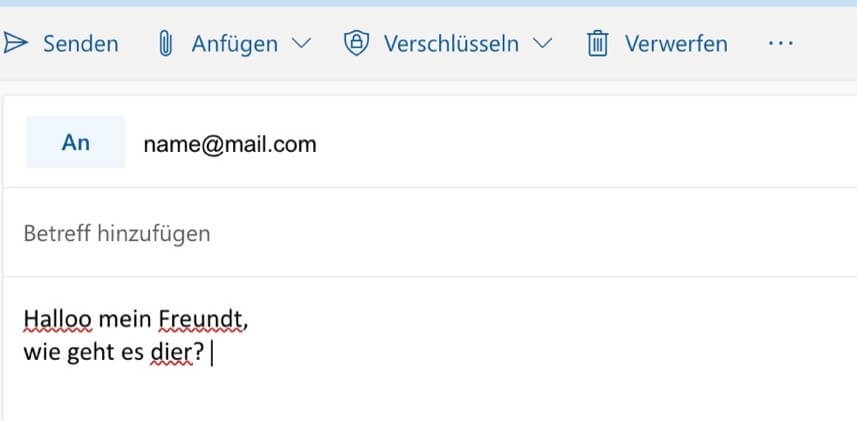
Task: Send the email via Senden label
Action: pyautogui.click(x=81, y=44)
